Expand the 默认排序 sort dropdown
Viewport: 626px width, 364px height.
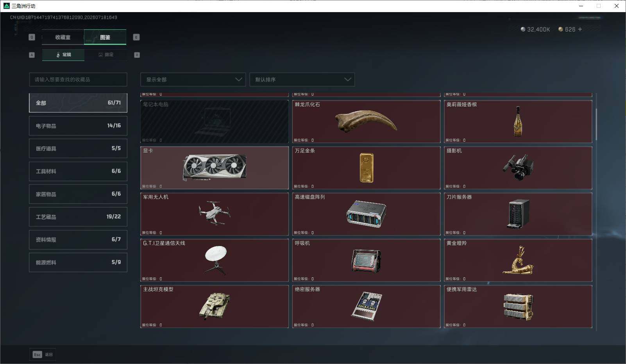(302, 79)
